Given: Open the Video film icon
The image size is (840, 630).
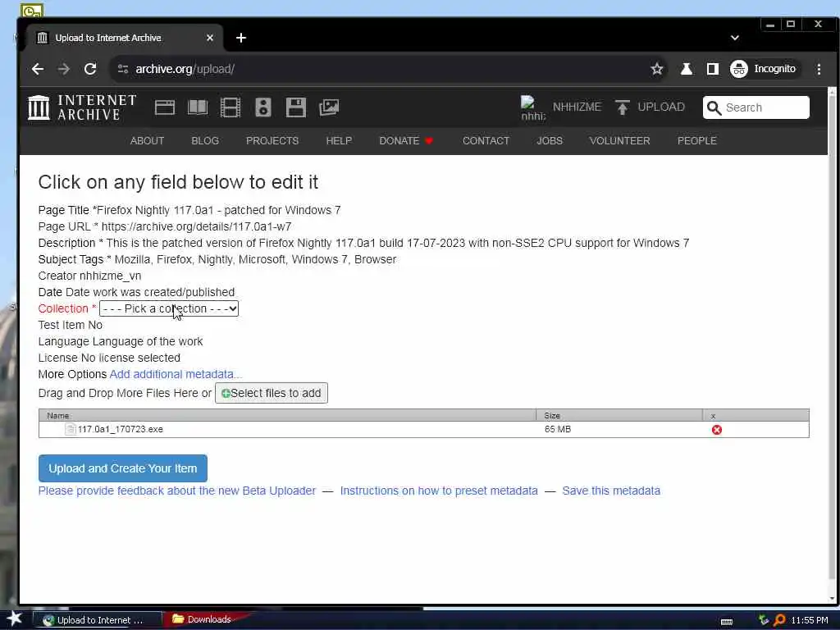Looking at the screenshot, I should (231, 107).
